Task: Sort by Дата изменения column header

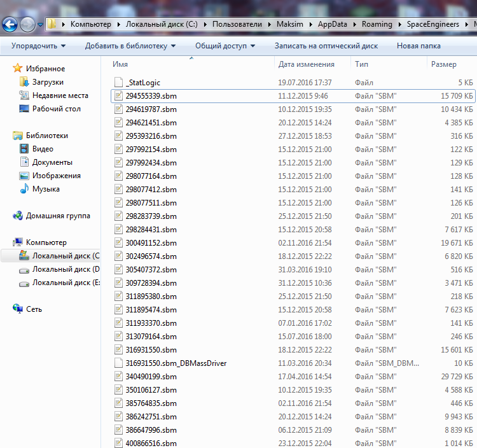Action: (x=312, y=64)
